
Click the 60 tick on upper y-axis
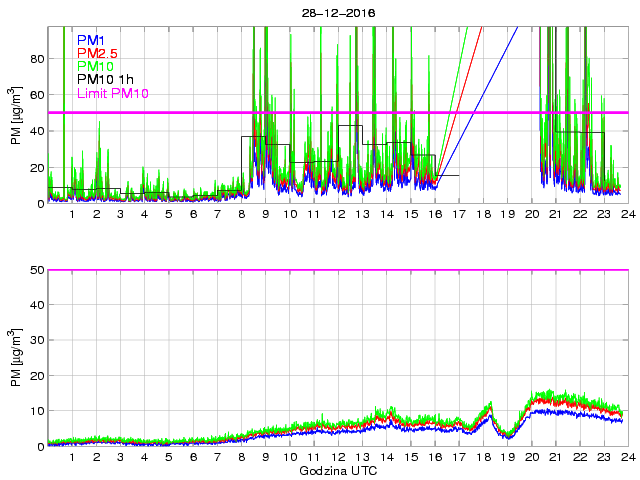coord(35,95)
